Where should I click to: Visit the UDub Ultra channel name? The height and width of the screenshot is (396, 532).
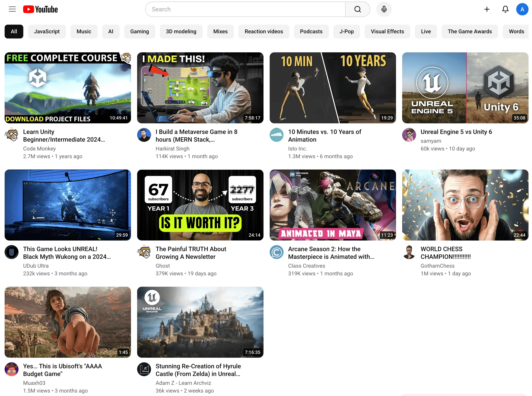coord(36,266)
